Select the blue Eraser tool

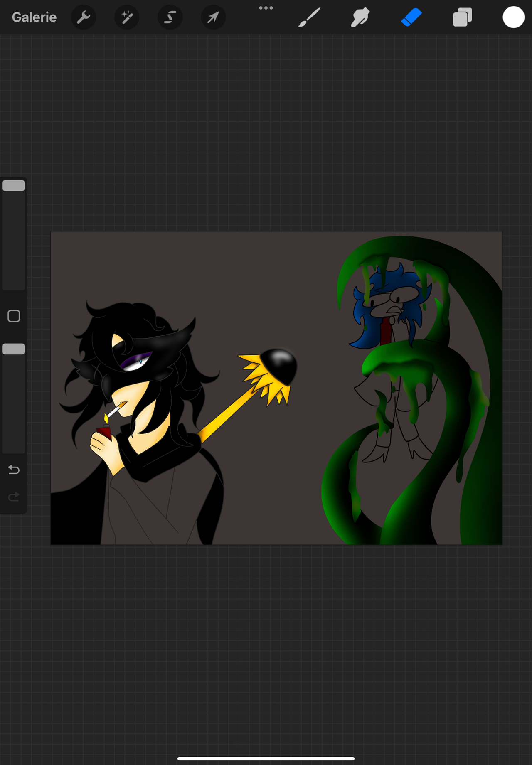(x=411, y=17)
